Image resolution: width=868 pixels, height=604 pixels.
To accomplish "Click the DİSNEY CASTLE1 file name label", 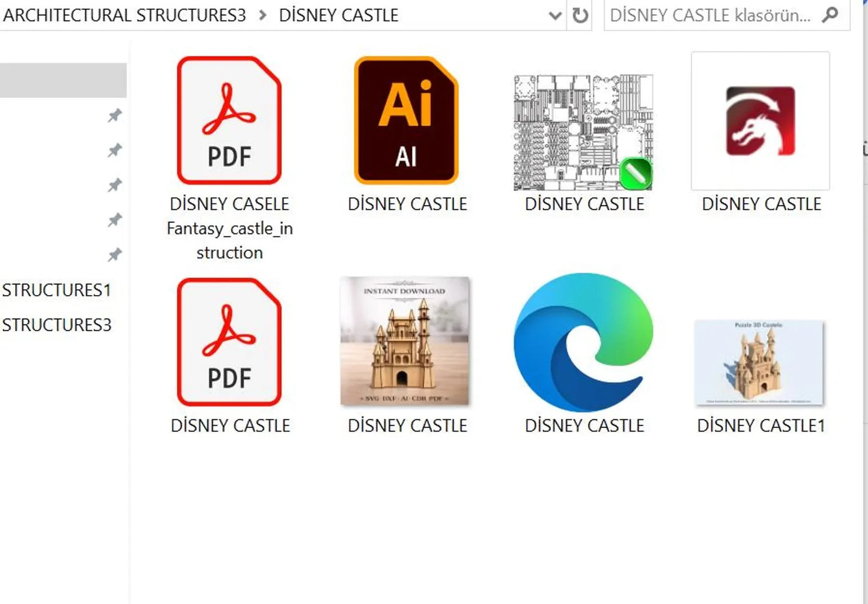I will (761, 426).
